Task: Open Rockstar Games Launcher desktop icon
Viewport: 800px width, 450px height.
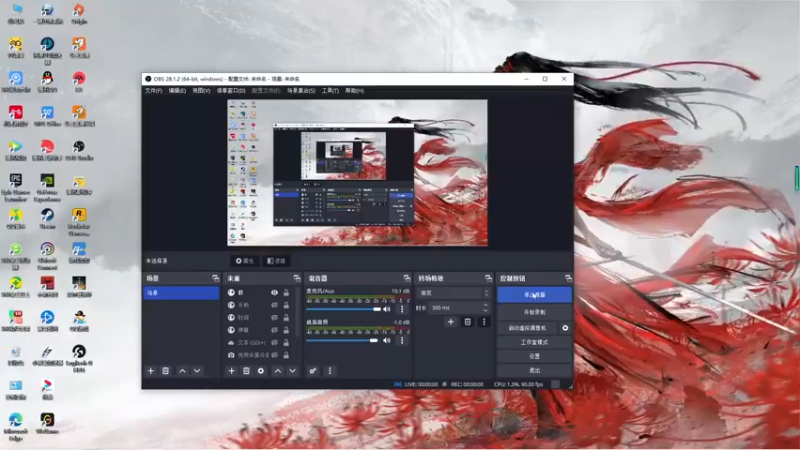Action: point(79,222)
